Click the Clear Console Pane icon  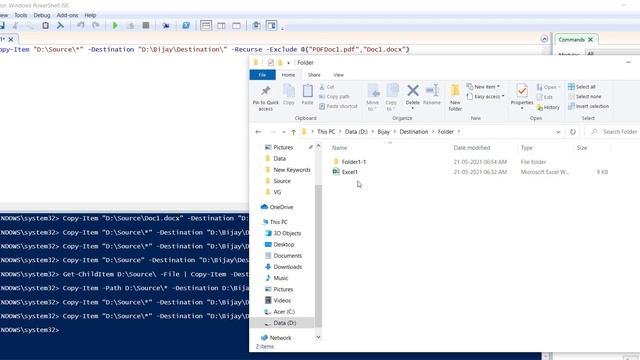coord(60,25)
